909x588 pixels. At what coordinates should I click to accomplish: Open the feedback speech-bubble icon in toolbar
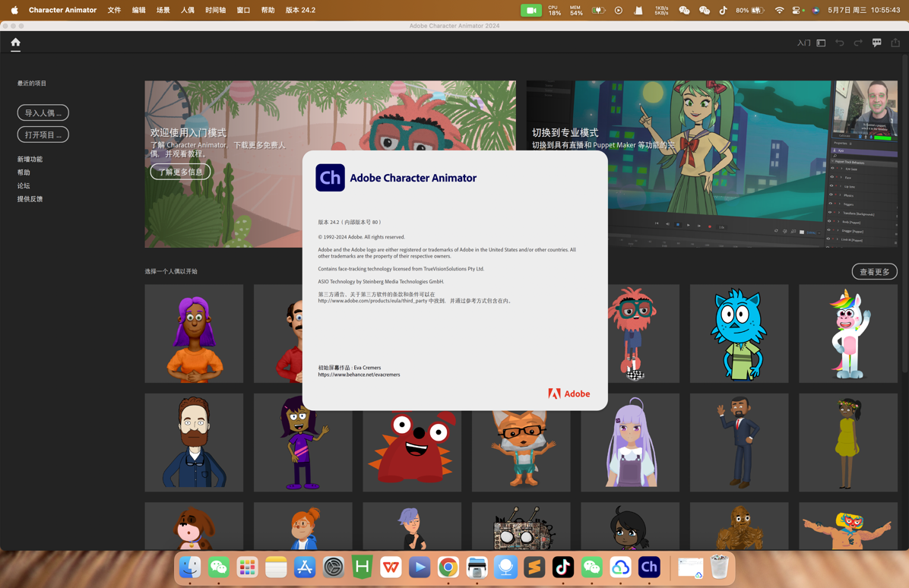point(876,43)
